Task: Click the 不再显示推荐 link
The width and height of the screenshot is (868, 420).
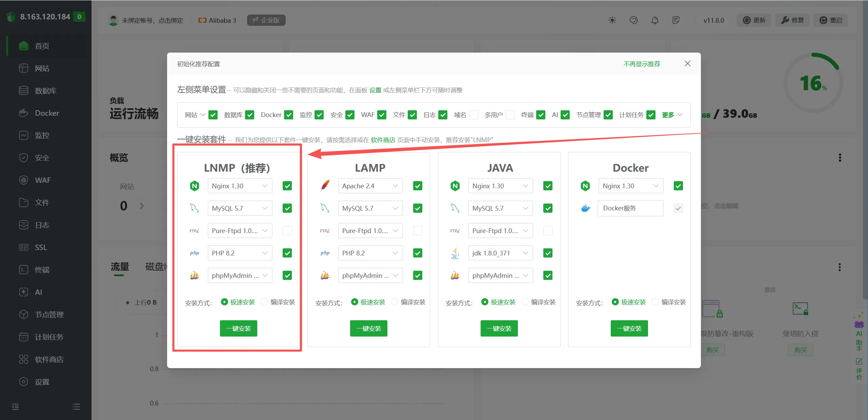Action: (642, 64)
